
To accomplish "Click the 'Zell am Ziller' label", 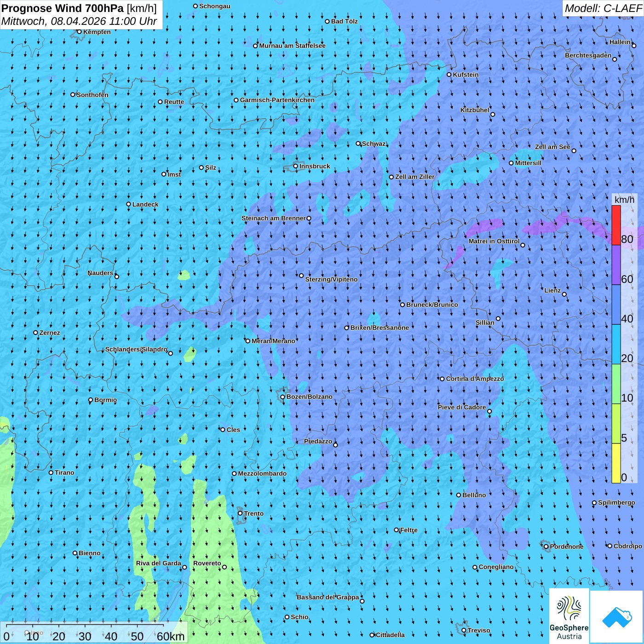I will pyautogui.click(x=414, y=177).
